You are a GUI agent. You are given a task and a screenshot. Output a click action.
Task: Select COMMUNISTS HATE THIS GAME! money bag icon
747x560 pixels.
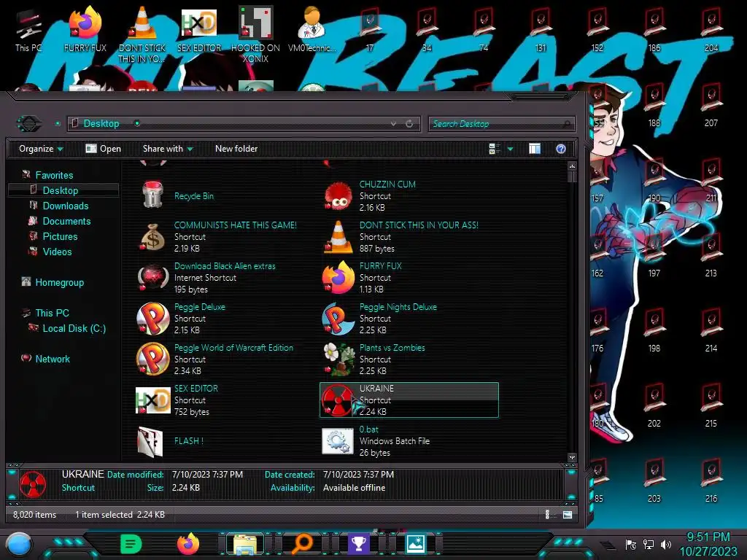tap(152, 237)
